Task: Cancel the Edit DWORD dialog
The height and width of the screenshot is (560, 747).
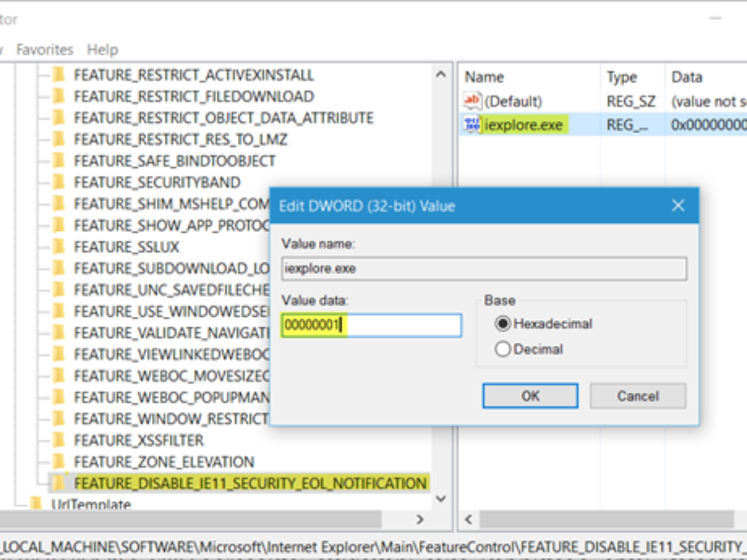Action: (x=638, y=396)
